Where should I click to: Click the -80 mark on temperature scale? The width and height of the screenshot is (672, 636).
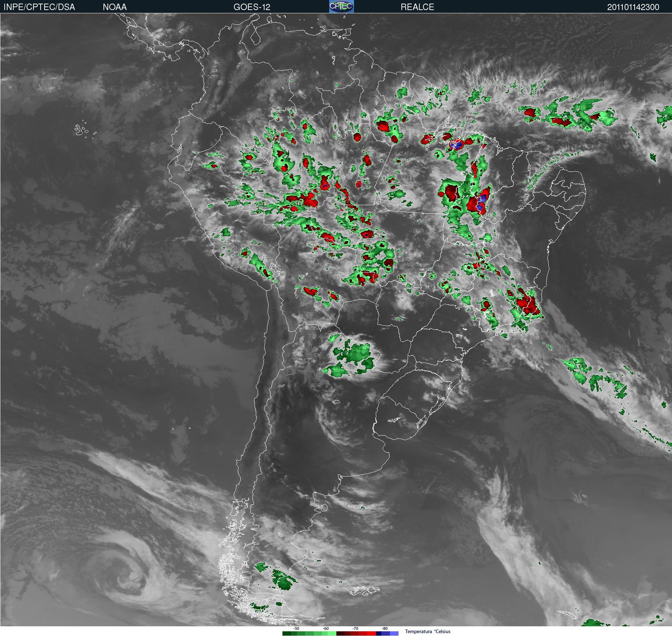(x=385, y=628)
